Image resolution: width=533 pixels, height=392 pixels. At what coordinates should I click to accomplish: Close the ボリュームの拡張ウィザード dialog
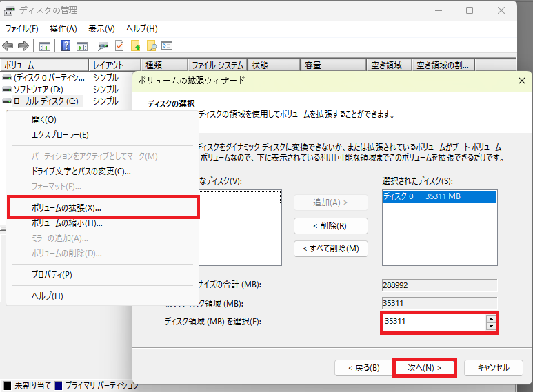click(522, 81)
